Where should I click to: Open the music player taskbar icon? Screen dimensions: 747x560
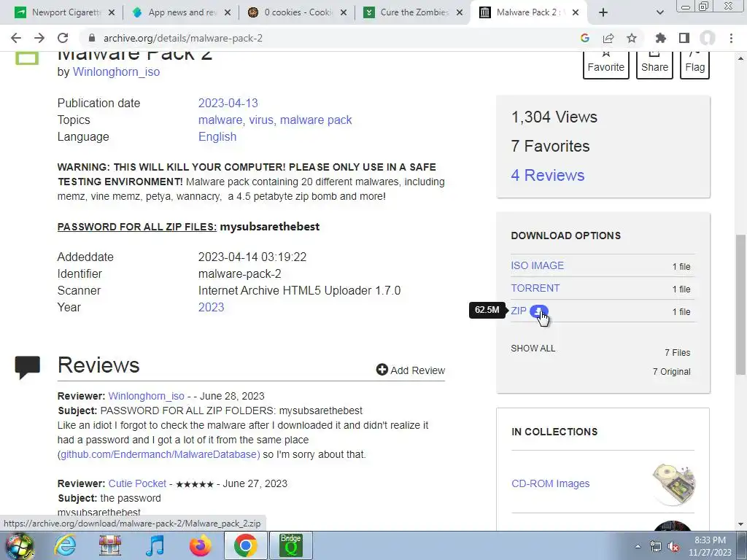pos(155,545)
